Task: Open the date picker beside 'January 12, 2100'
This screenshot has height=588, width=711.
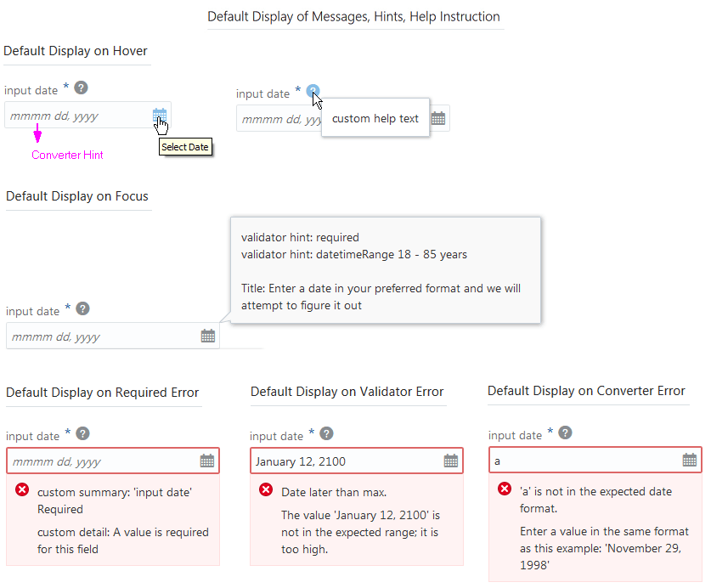Action: click(450, 460)
